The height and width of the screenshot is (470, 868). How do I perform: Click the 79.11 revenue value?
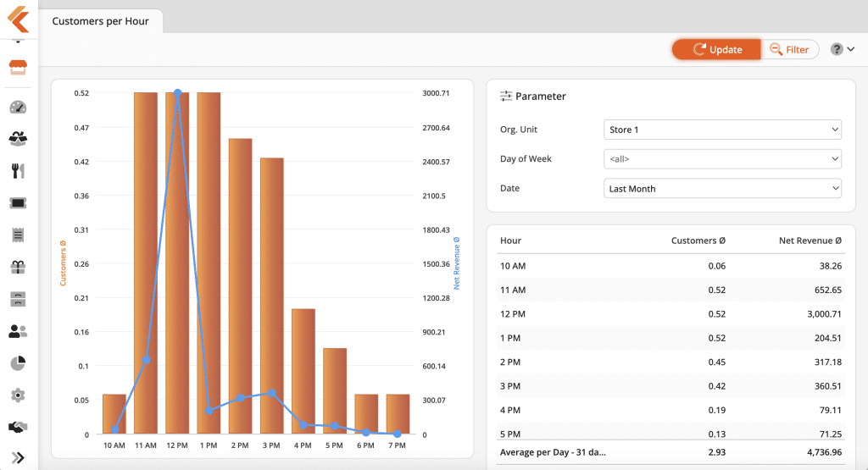(831, 410)
